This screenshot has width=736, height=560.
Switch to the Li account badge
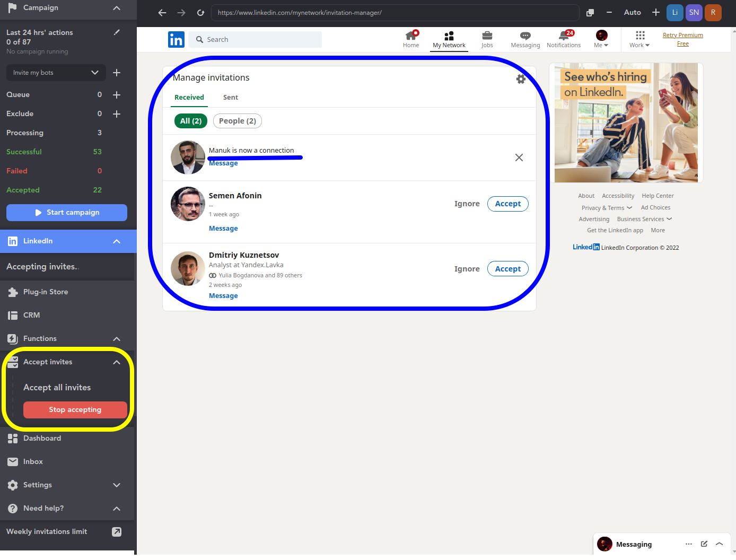click(675, 12)
